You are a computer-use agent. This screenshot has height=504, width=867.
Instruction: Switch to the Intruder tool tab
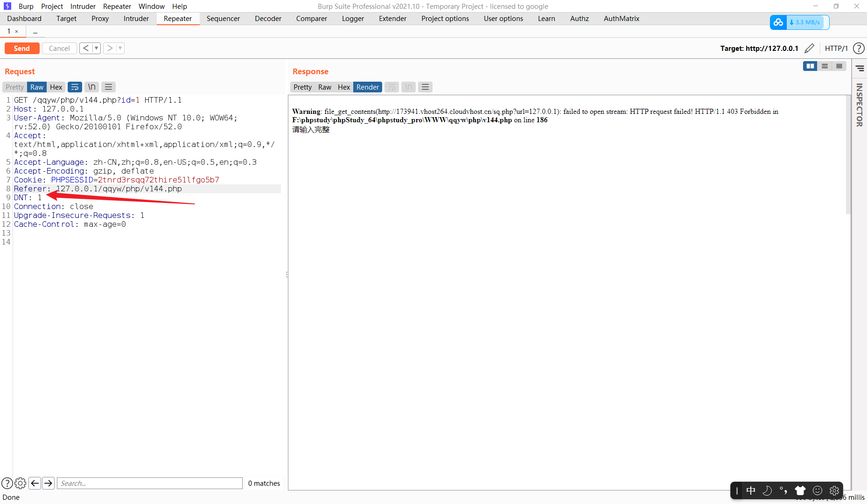click(136, 19)
